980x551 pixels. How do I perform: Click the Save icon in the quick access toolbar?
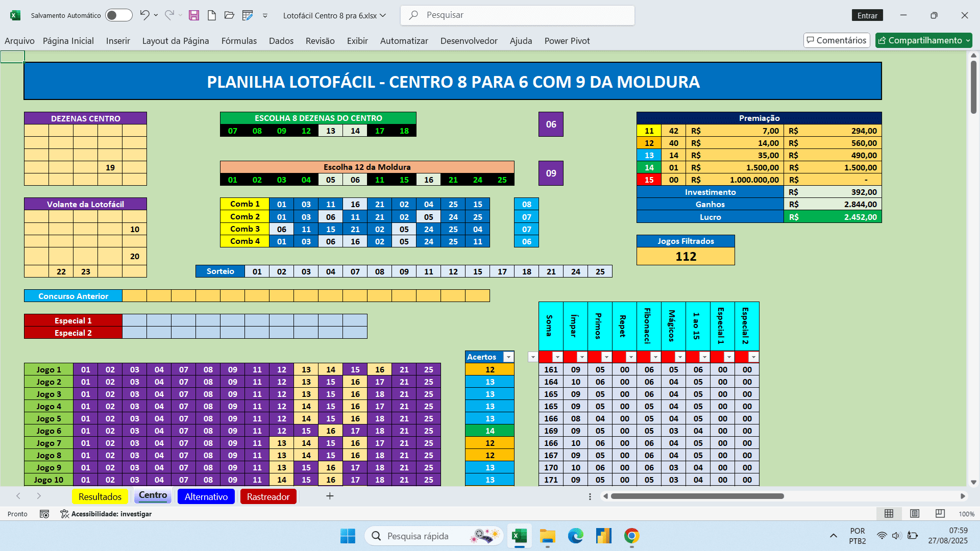(193, 15)
